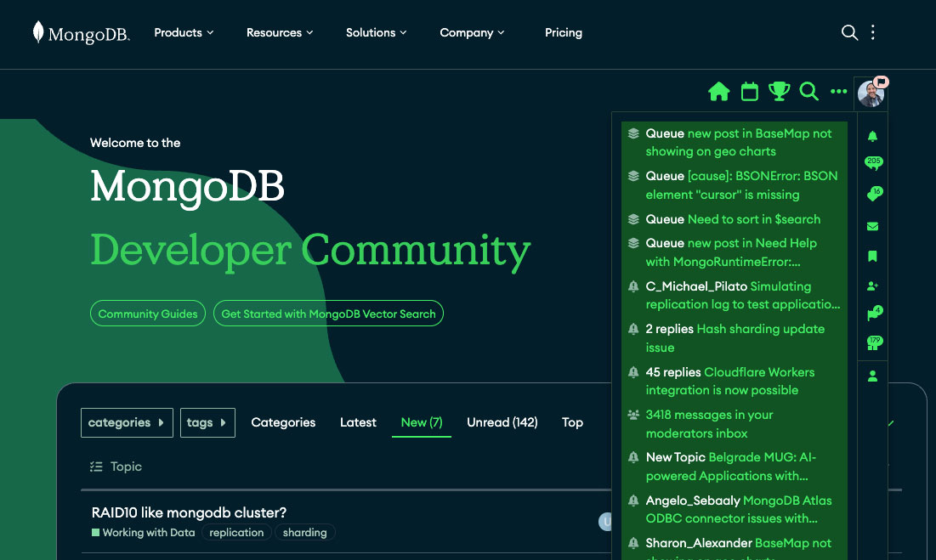Open Queue notification about BSONError cursor missing
The width and height of the screenshot is (936, 560).
coord(735,185)
